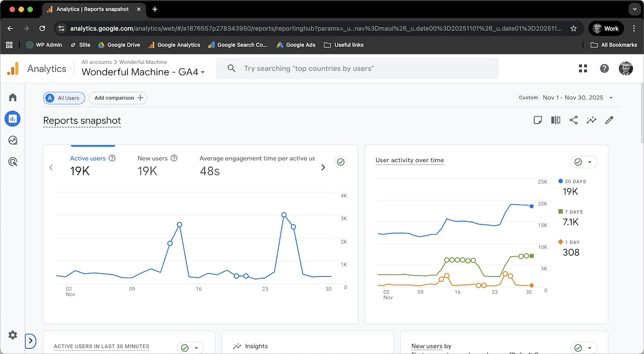Open data quality dropdown on User activity card
This screenshot has width=644, height=354.
point(583,161)
